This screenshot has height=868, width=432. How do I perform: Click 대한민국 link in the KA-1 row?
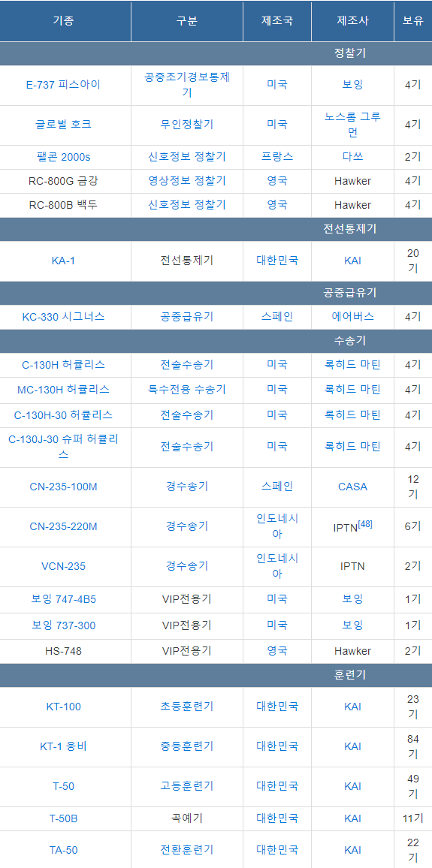[277, 261]
